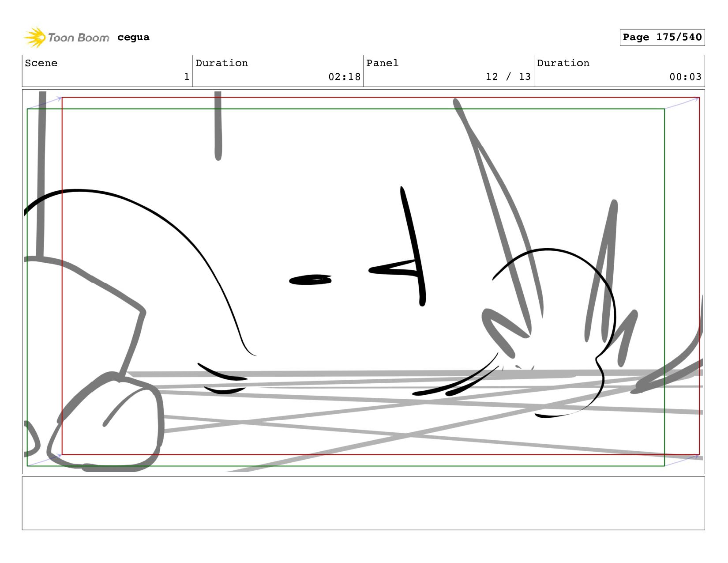
Task: Select the project name 'cegua'
Action: (x=133, y=38)
